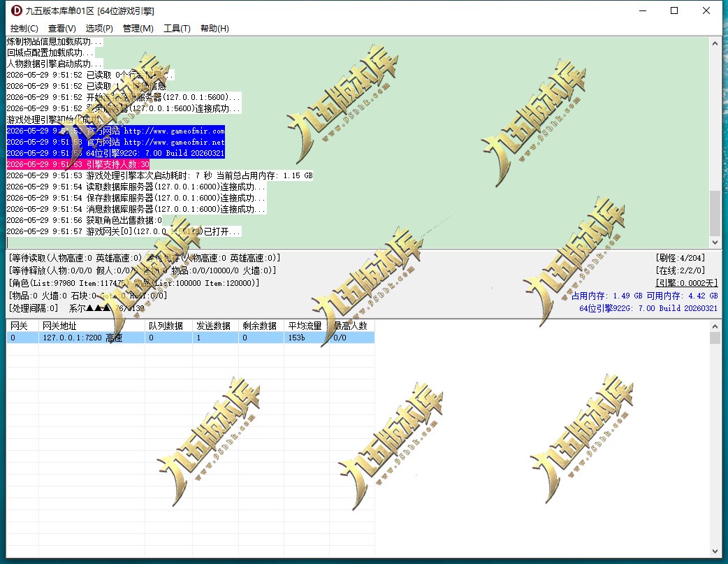Viewport: 728px width, 564px height.
Task: Click the 网关地址 column header
Action: 92,326
